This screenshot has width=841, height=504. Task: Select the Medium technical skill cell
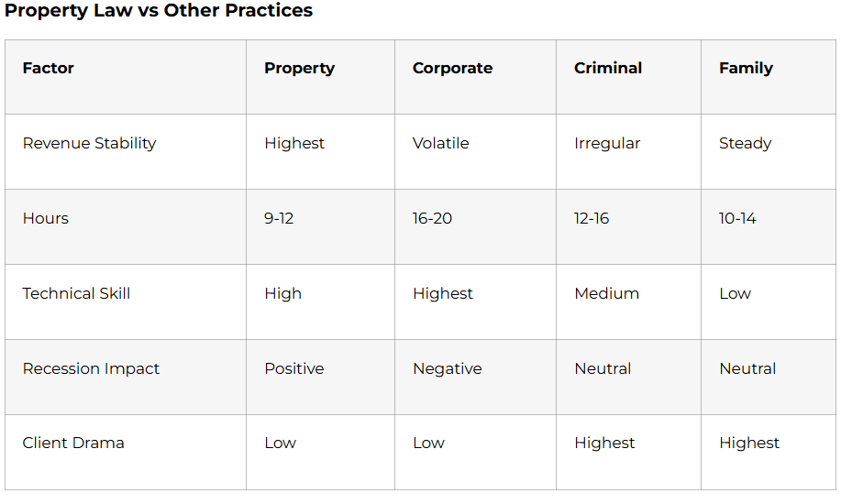pyautogui.click(x=606, y=293)
